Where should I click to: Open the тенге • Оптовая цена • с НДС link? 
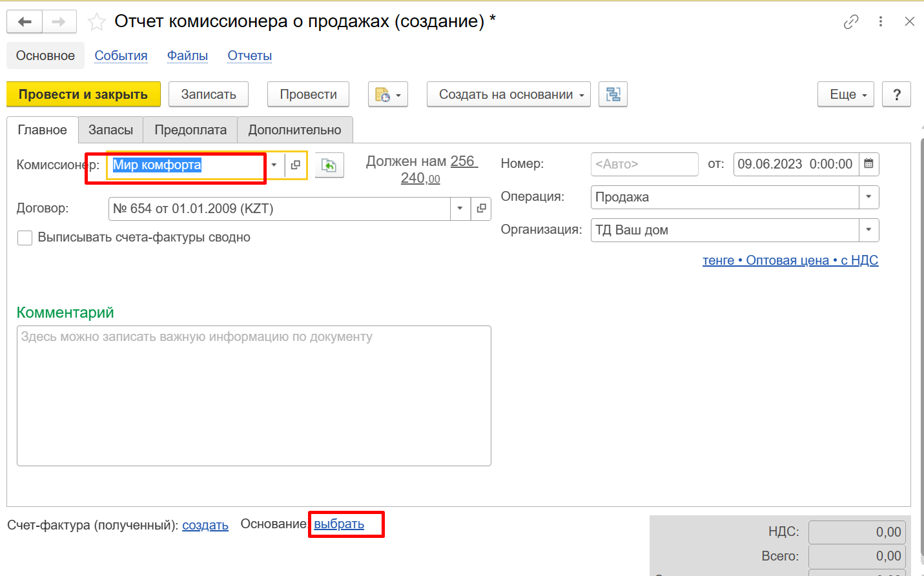[790, 260]
